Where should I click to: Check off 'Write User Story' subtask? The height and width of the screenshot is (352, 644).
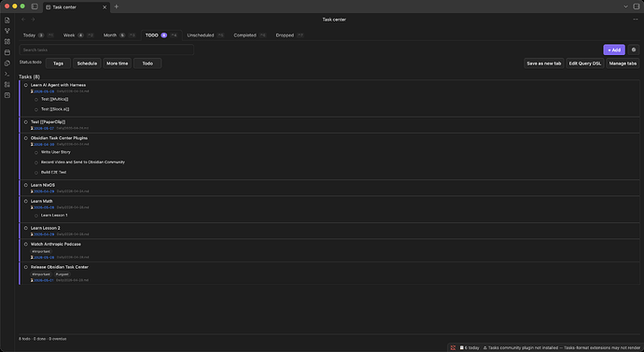pyautogui.click(x=36, y=152)
